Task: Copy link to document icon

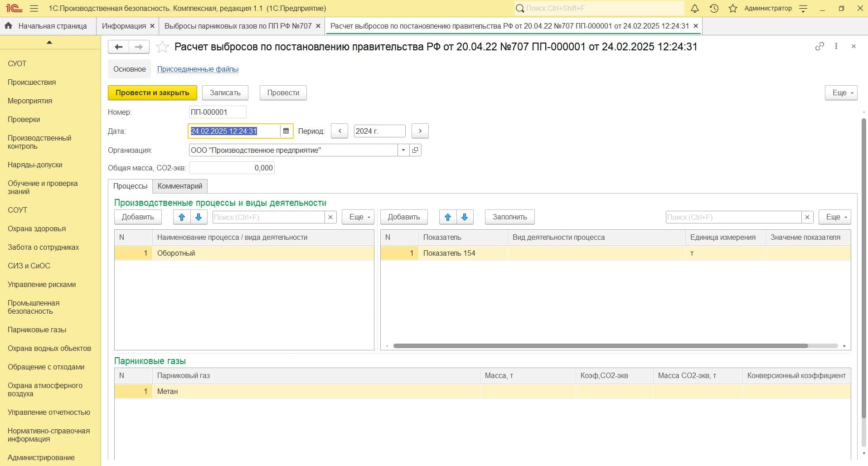Action: pos(820,46)
